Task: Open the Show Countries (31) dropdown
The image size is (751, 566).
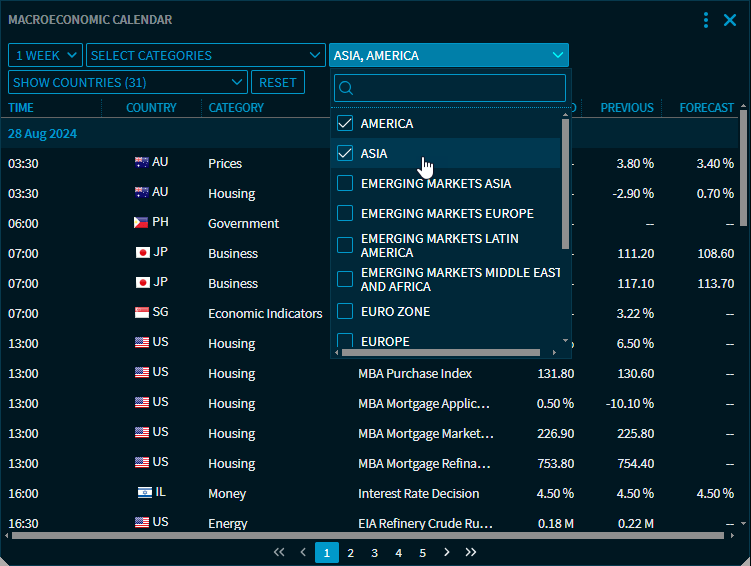Action: pos(127,83)
